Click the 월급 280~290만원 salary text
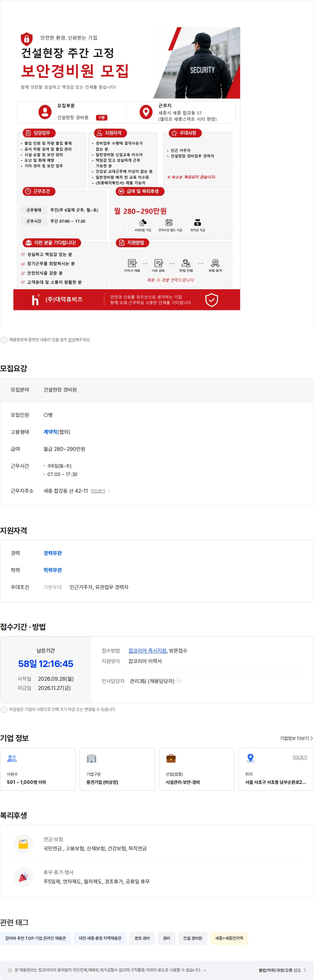 (x=64, y=449)
